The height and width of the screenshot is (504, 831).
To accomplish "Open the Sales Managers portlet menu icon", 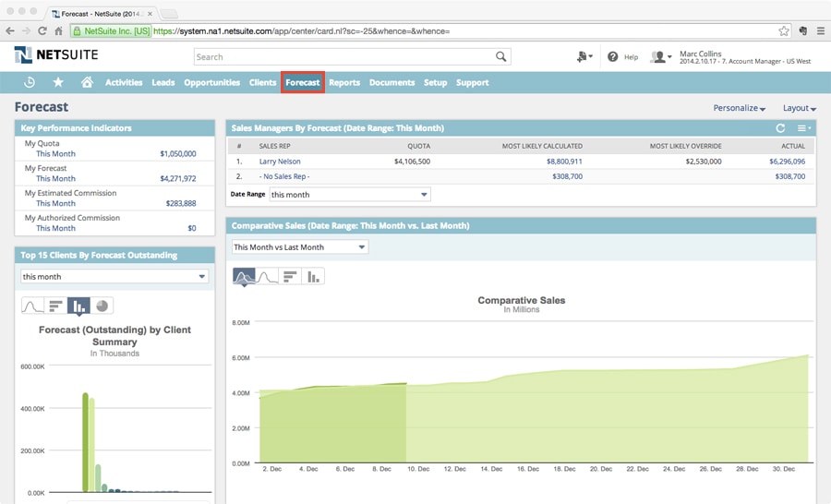I will (804, 128).
